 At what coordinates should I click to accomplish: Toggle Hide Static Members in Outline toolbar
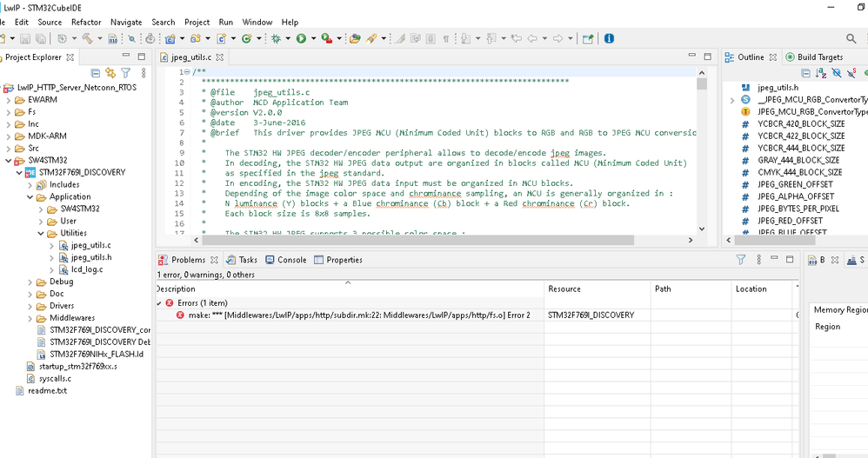[852, 73]
